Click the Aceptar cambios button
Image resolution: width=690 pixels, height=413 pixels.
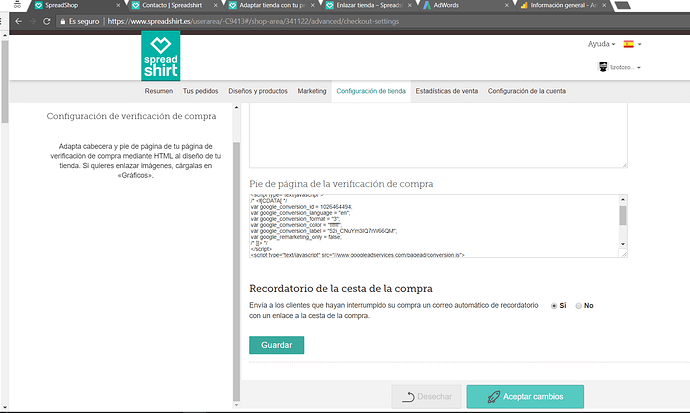pos(525,397)
